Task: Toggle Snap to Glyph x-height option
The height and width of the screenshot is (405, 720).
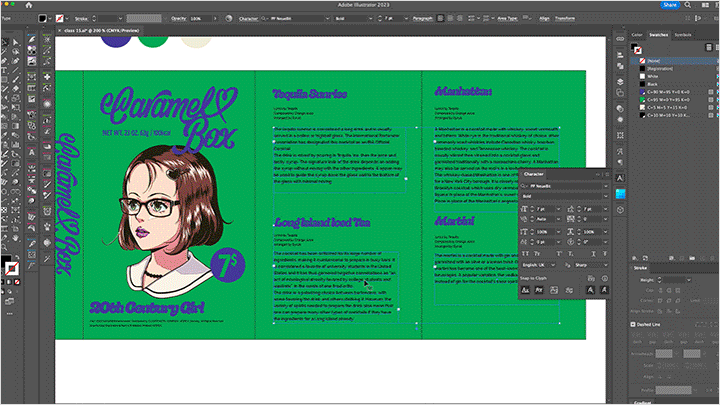Action: coord(539,290)
